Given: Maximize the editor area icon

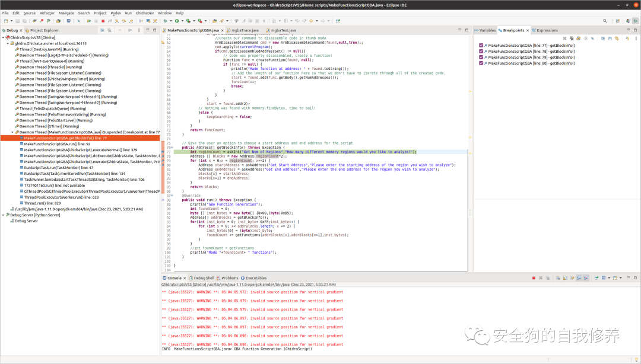Looking at the screenshot, I should pos(467,30).
